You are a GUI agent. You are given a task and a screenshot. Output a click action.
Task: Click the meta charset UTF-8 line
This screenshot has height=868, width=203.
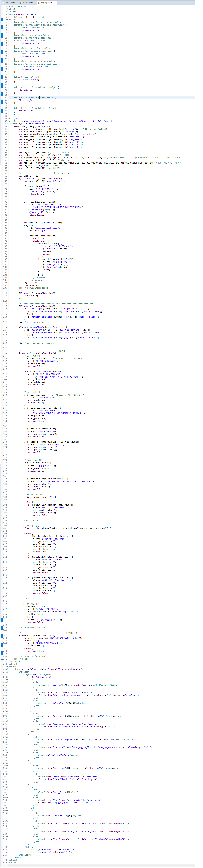coord(22,14)
